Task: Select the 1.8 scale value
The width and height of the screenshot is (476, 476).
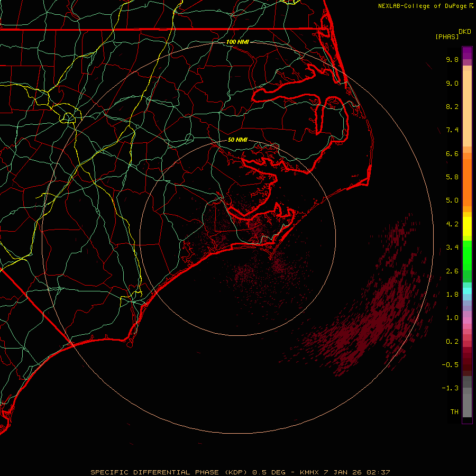Action: click(x=452, y=295)
